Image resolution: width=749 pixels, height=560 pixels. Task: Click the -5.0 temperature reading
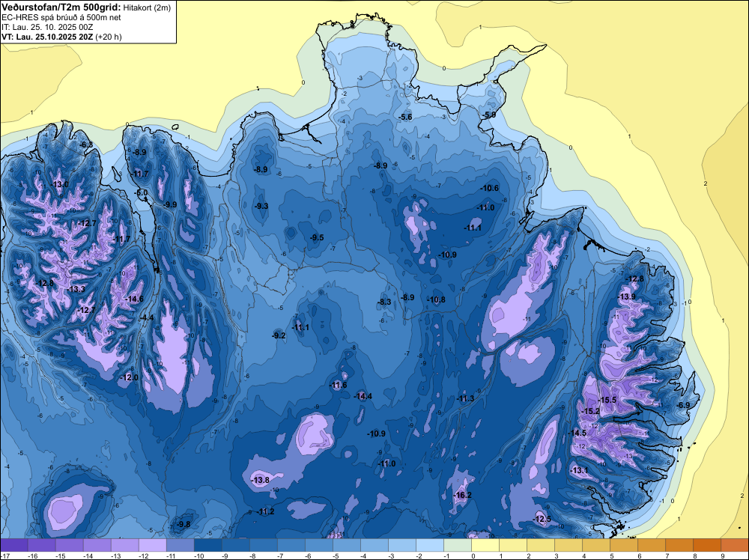click(x=142, y=193)
